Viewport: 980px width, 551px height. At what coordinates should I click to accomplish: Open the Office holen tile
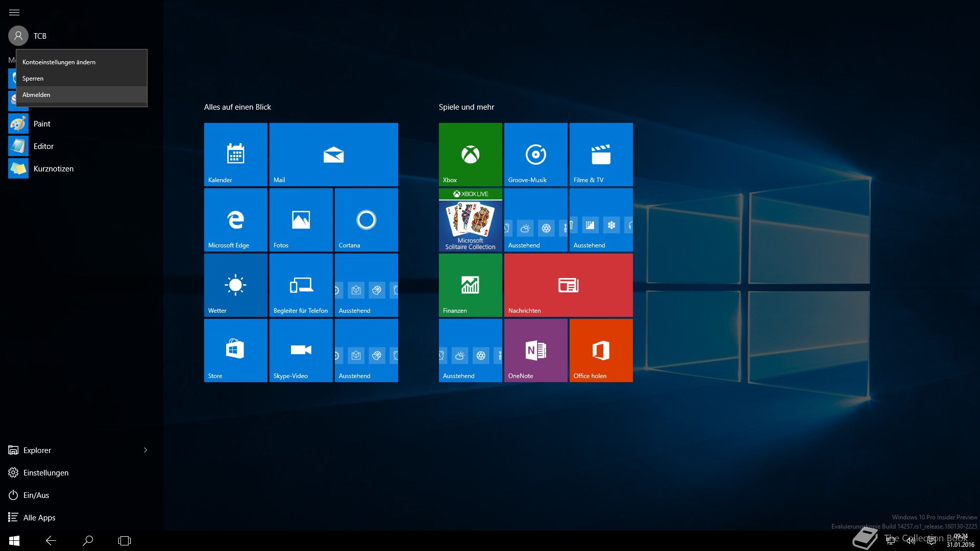(x=601, y=350)
